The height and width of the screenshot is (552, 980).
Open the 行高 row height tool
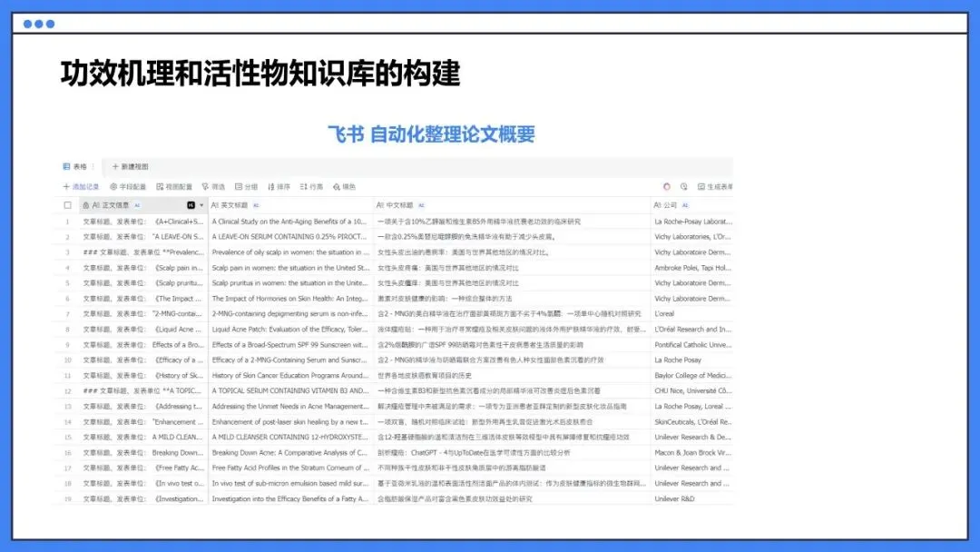pyautogui.click(x=311, y=187)
